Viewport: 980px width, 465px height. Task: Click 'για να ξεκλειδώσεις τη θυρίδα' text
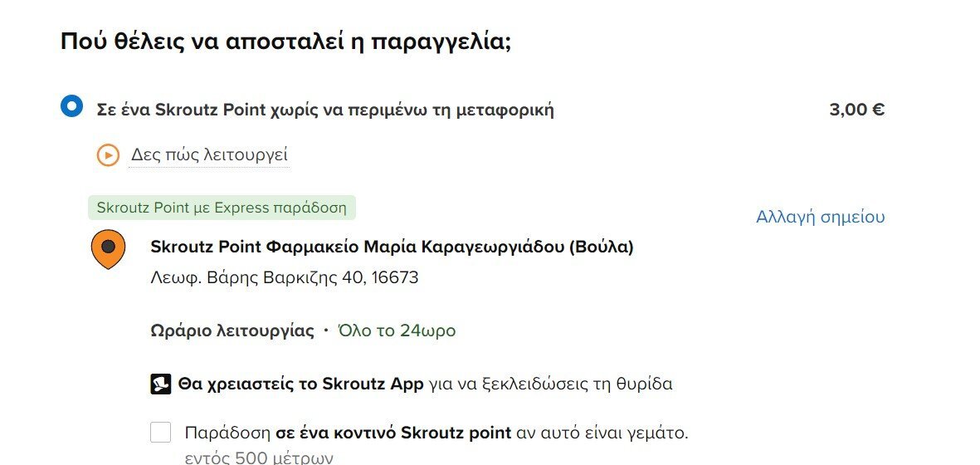click(x=551, y=384)
